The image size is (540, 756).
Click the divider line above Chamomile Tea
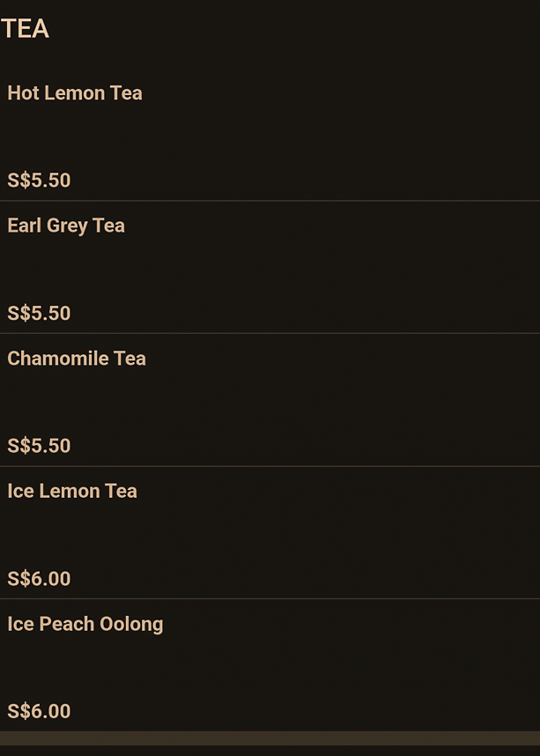[x=270, y=333]
